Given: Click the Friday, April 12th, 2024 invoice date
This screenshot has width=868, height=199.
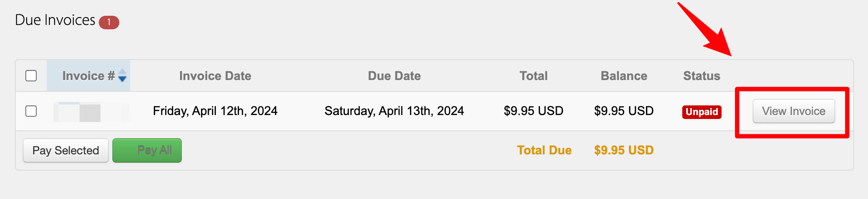Looking at the screenshot, I should (215, 111).
